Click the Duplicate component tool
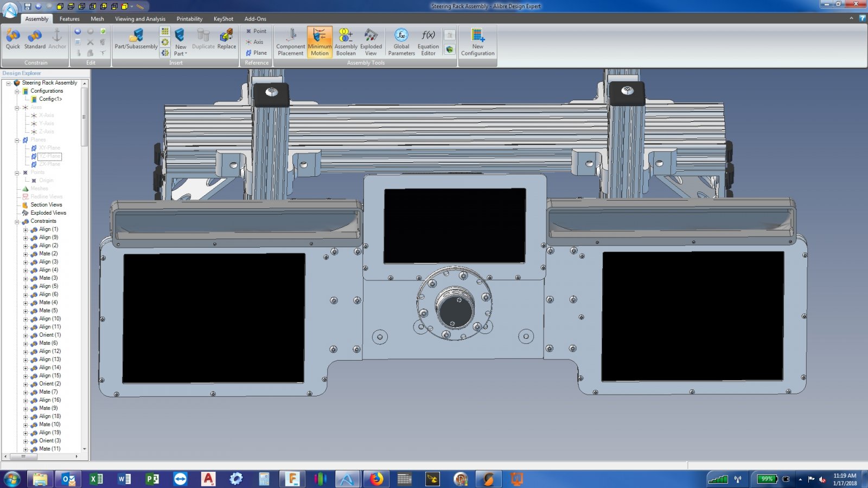The image size is (868, 488). [x=203, y=40]
